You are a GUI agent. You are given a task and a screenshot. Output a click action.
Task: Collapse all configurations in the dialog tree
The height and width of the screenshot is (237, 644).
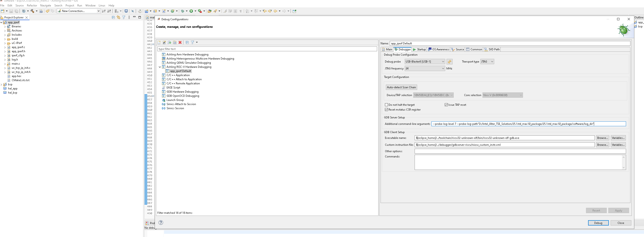tap(187, 43)
